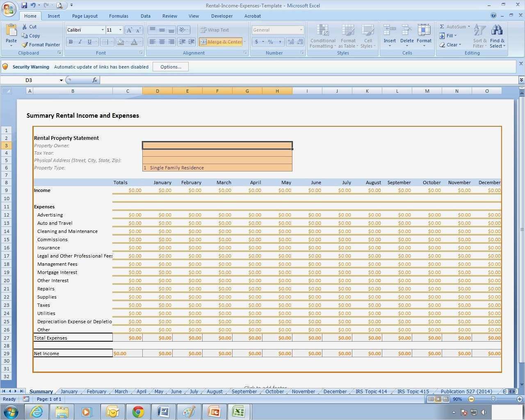Toggle italic formatting on the selection

click(80, 41)
